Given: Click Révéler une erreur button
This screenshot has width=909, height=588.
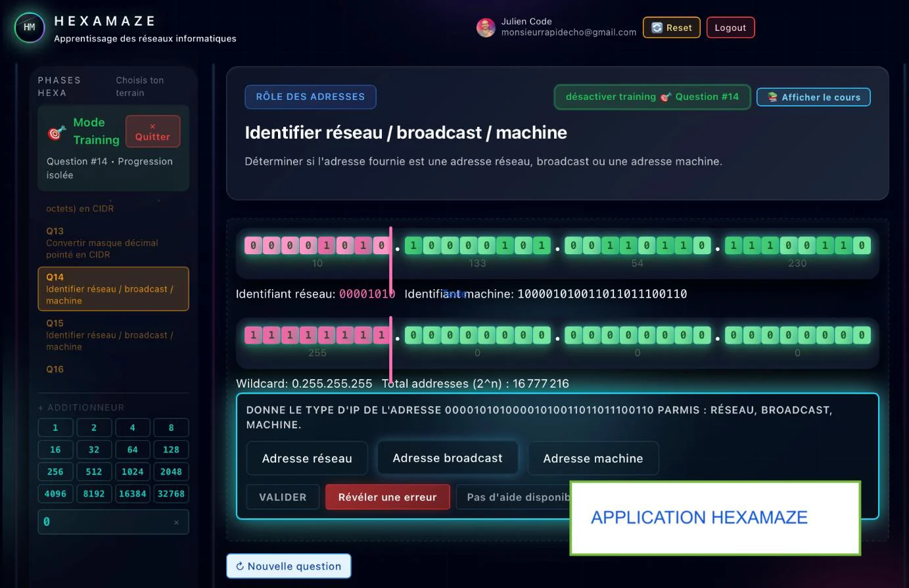Looking at the screenshot, I should click(x=387, y=497).
